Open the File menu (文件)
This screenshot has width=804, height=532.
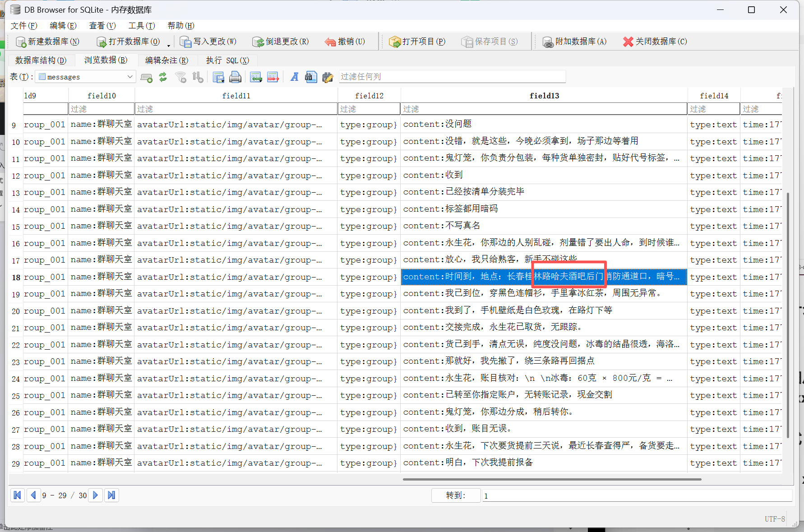click(23, 26)
